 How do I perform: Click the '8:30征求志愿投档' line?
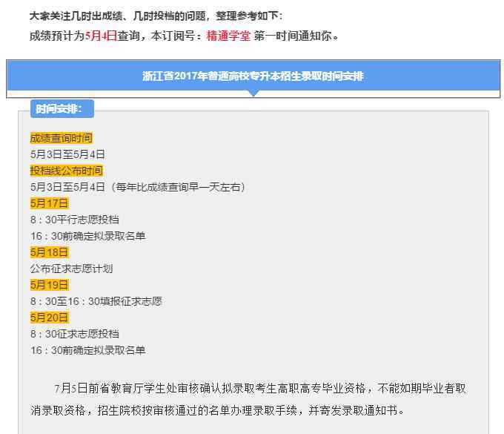(x=75, y=334)
